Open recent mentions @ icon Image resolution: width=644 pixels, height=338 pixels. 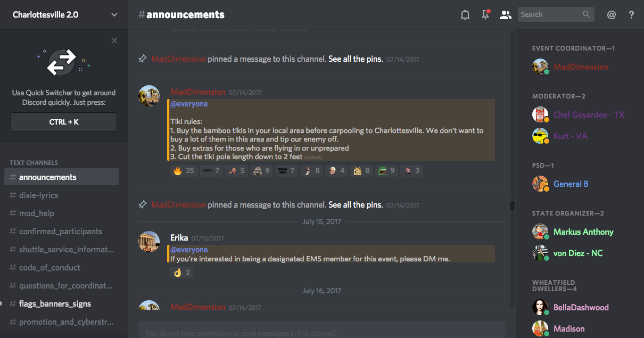point(612,15)
